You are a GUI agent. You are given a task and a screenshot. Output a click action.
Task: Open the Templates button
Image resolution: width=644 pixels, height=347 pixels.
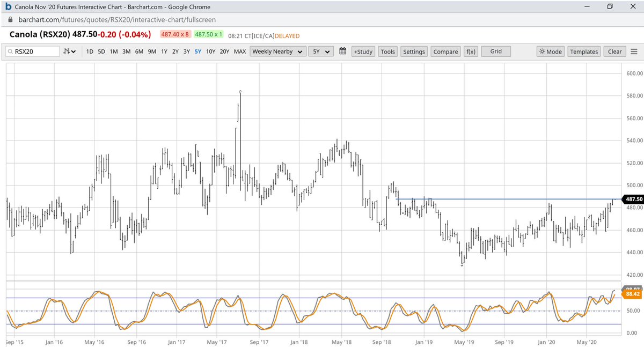[x=584, y=51]
